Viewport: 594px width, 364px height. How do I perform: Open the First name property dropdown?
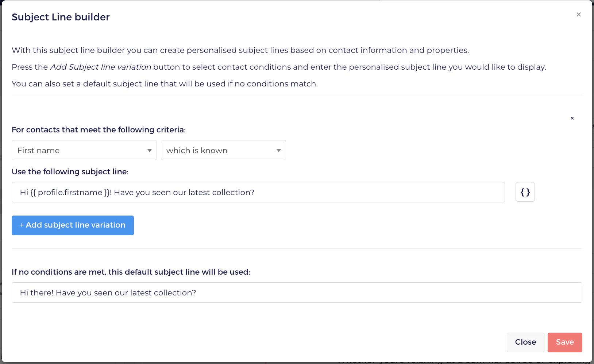pos(84,150)
